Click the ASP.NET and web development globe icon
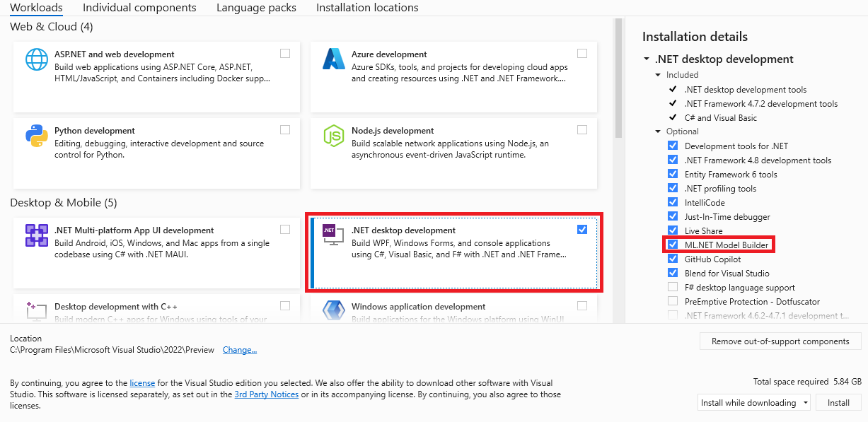This screenshot has width=868, height=422. tap(36, 59)
